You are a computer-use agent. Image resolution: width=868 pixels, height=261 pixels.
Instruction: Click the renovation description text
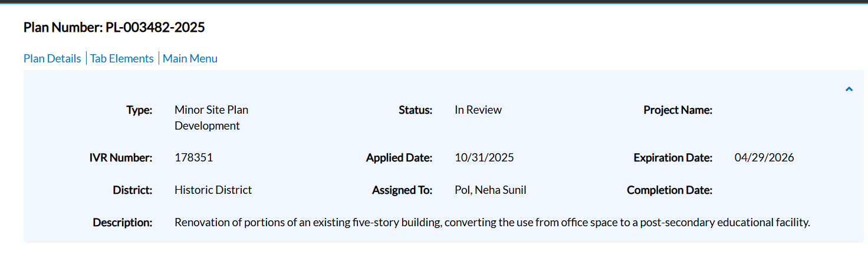pos(492,223)
